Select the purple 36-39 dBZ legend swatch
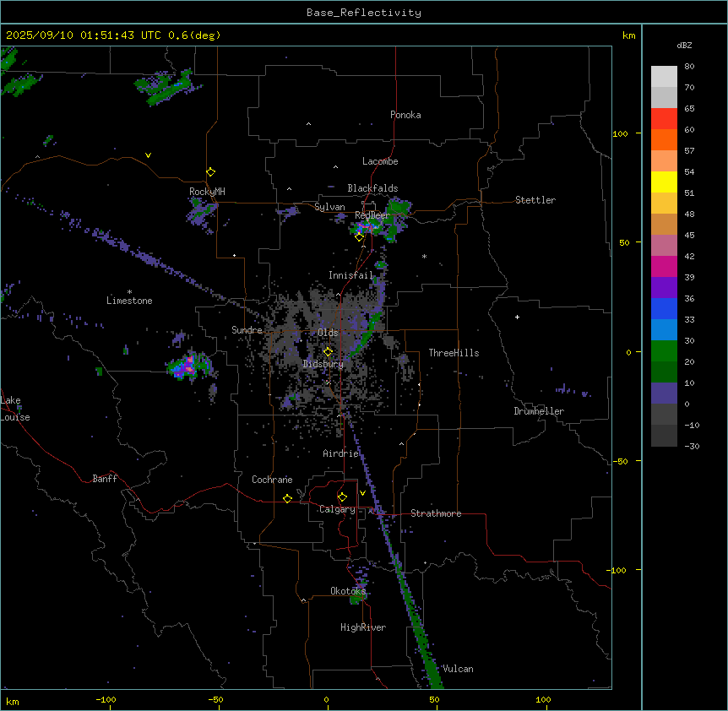This screenshot has width=728, height=711. coord(664,288)
